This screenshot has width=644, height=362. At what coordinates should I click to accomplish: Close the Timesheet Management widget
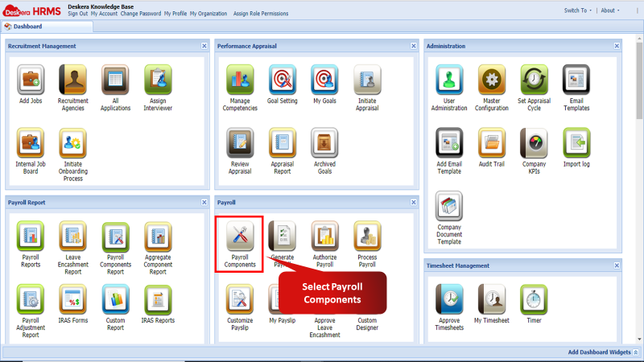617,265
